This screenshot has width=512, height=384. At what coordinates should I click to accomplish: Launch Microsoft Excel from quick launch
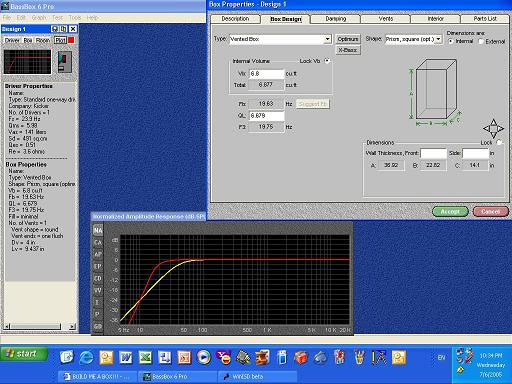[145, 357]
